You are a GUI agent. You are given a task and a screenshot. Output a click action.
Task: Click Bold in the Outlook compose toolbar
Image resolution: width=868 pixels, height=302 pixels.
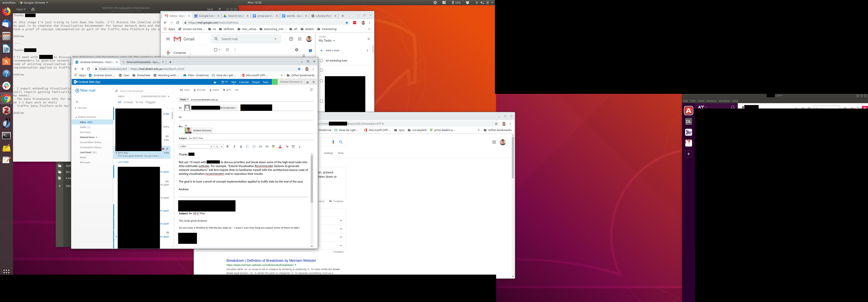pos(227,147)
